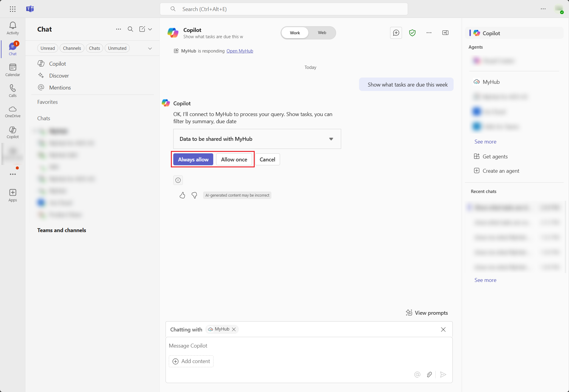Open OneDrive from the sidebar
Image resolution: width=569 pixels, height=392 pixels.
pyautogui.click(x=13, y=111)
